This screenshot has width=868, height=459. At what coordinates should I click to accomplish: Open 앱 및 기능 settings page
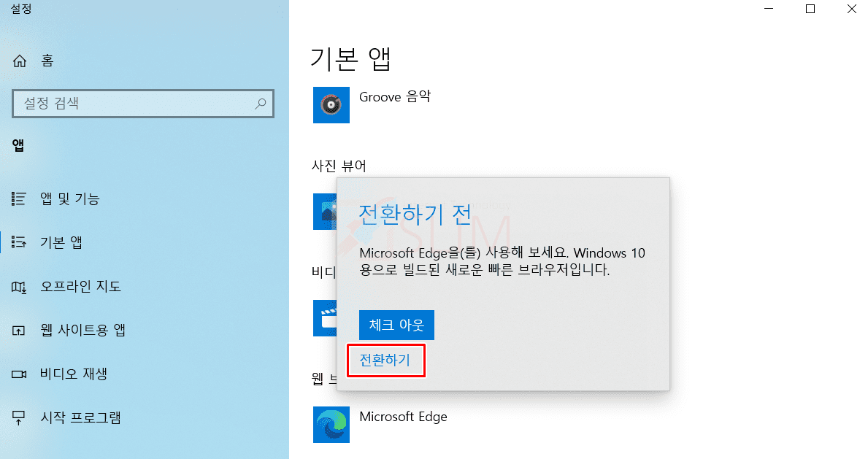(70, 198)
